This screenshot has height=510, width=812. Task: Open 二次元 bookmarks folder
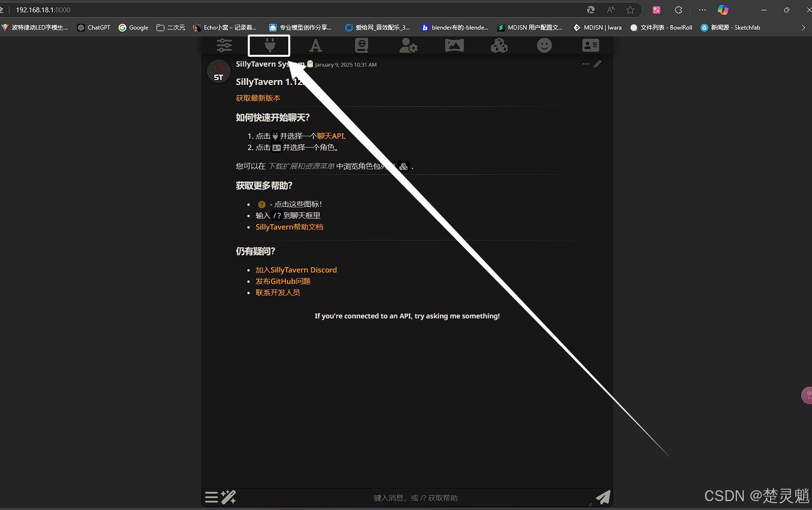(171, 28)
